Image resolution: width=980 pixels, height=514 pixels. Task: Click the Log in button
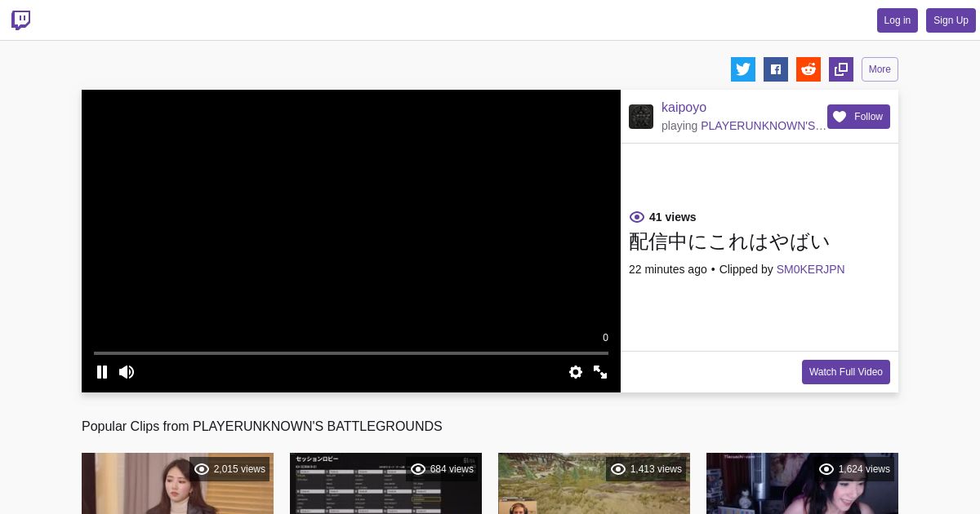898,20
